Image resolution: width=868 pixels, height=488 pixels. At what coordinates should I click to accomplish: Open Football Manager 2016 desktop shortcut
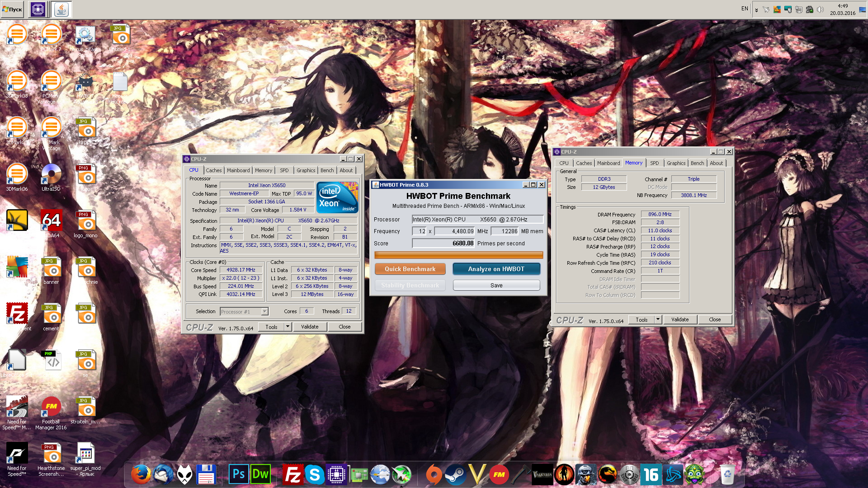click(x=51, y=413)
